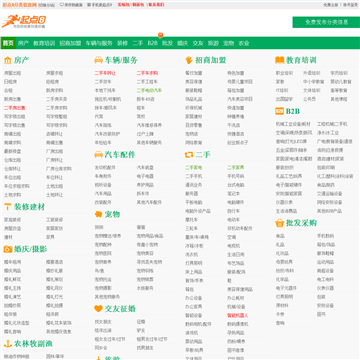Click the 房产 section heading
The image size is (360, 360).
pos(22,60)
